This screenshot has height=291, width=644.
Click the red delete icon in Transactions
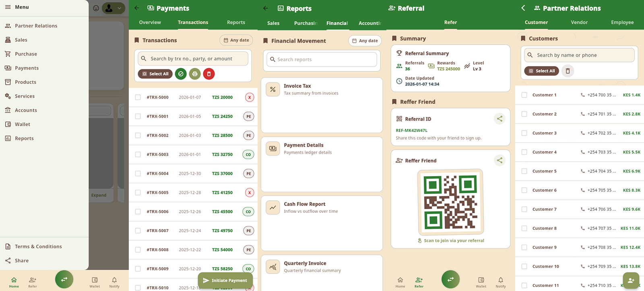208,74
